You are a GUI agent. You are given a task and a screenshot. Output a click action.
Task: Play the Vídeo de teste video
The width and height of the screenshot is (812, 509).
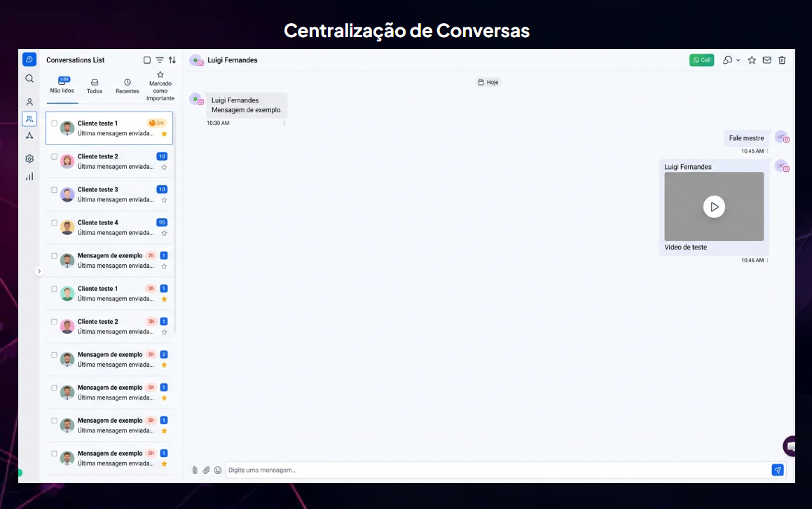[x=714, y=207]
